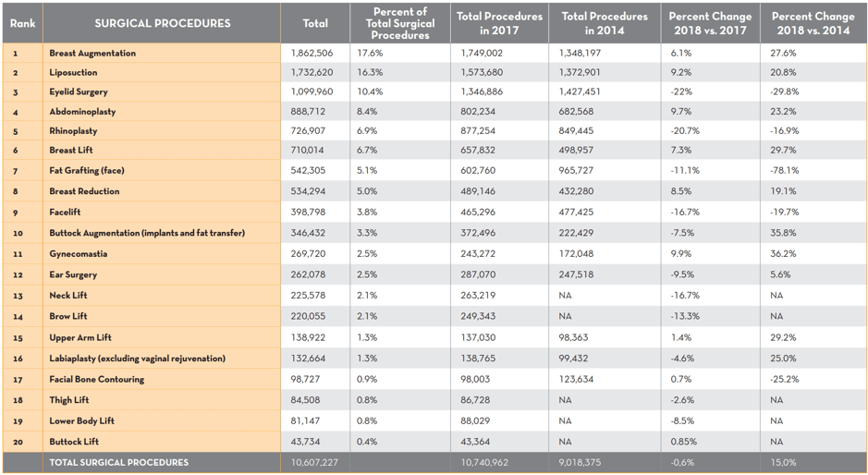Select the Breast Augmentation row label
This screenshot has width=868, height=475.
pos(92,54)
